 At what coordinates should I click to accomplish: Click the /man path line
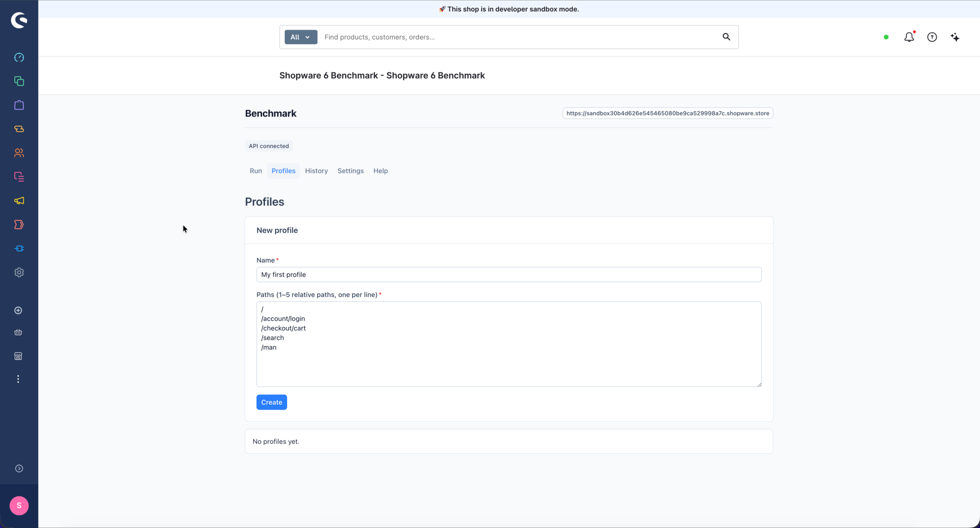(269, 347)
